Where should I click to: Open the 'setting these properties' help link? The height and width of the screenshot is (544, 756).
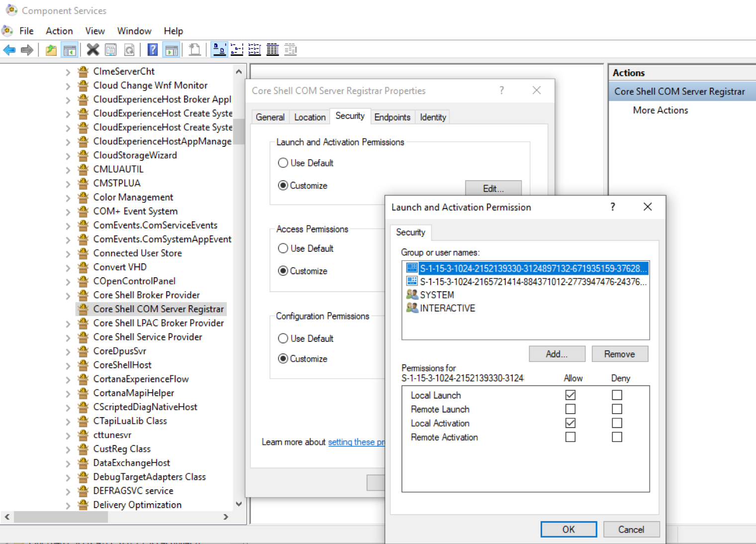click(x=356, y=442)
